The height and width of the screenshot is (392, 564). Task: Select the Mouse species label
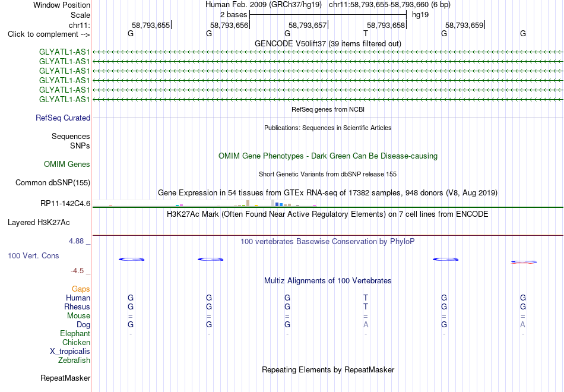[78, 316]
